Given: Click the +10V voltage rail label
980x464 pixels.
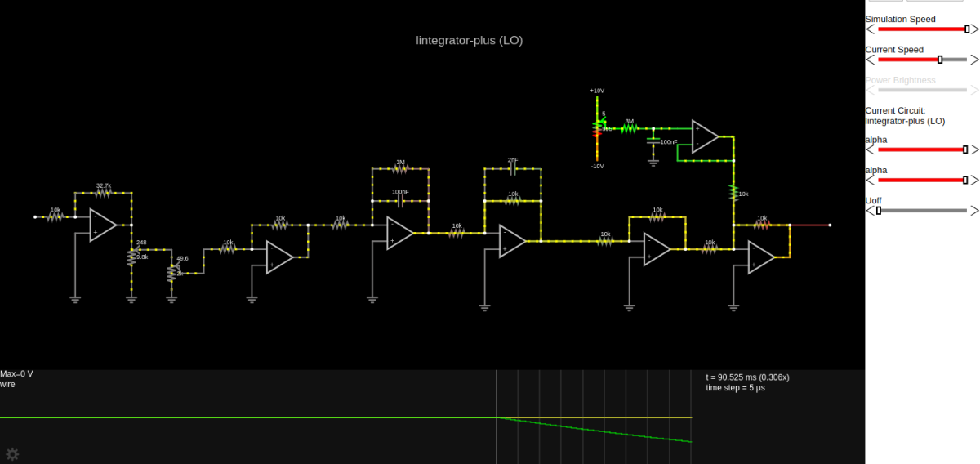Looking at the screenshot, I should (x=597, y=91).
